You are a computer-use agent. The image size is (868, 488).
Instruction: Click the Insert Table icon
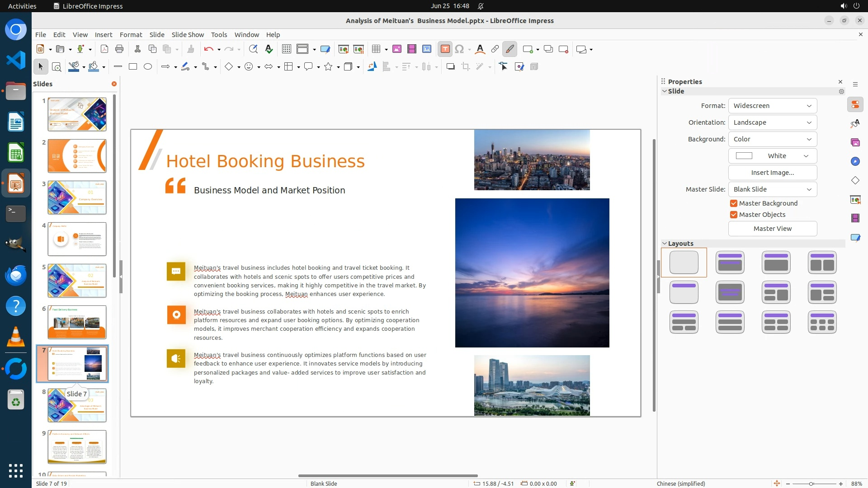point(376,49)
